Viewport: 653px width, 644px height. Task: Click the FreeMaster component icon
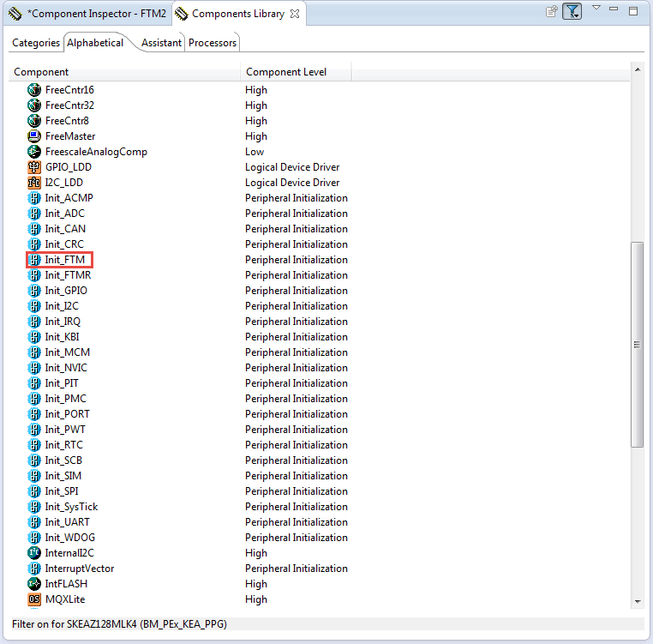pyautogui.click(x=34, y=135)
